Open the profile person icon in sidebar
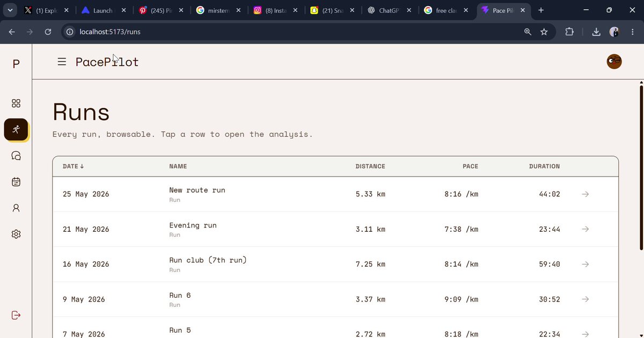The image size is (644, 338). (16, 208)
